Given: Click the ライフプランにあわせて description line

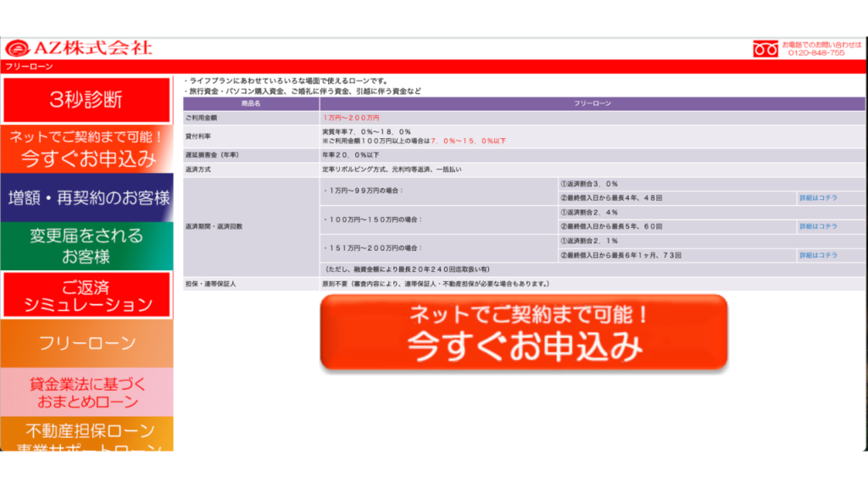Looking at the screenshot, I should [287, 80].
